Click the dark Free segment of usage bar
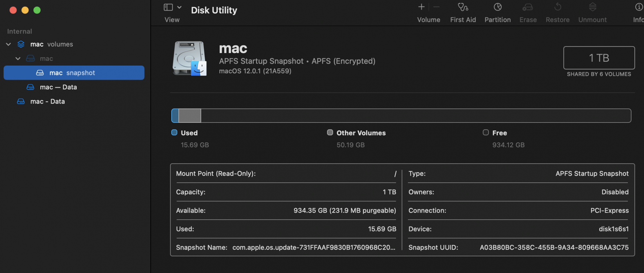The height and width of the screenshot is (273, 644). tap(416, 116)
